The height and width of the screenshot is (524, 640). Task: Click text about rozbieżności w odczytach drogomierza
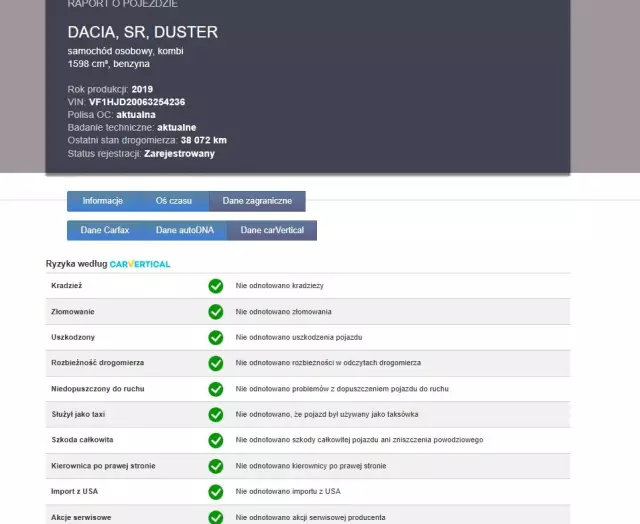(x=328, y=363)
